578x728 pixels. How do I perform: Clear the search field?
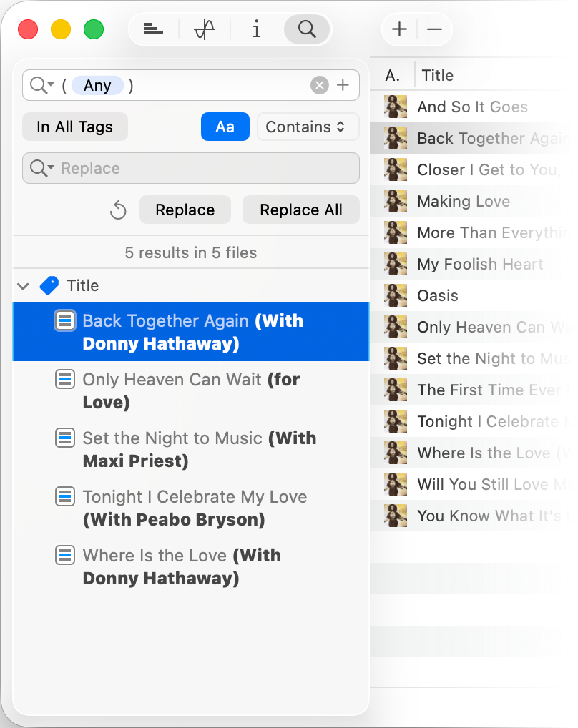pos(320,85)
